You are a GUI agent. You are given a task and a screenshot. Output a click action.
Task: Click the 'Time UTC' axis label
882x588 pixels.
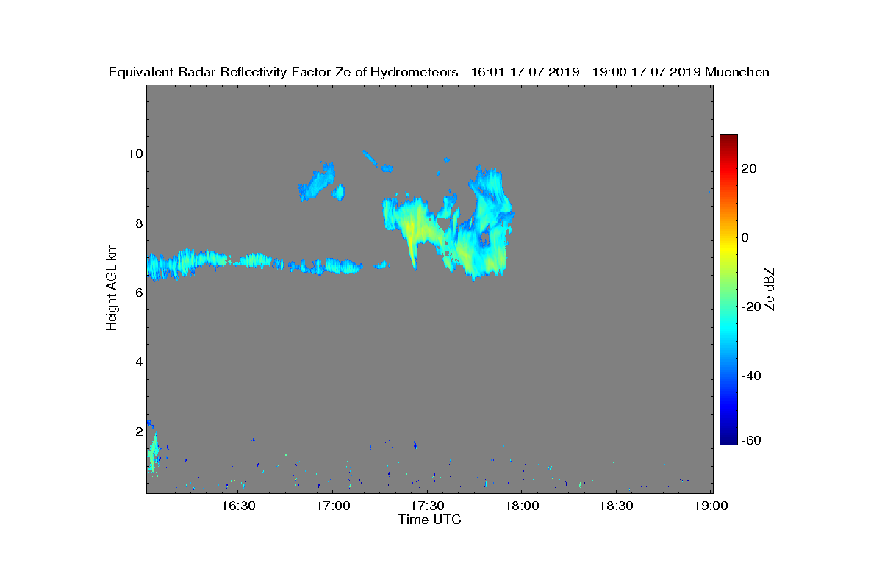coord(430,520)
